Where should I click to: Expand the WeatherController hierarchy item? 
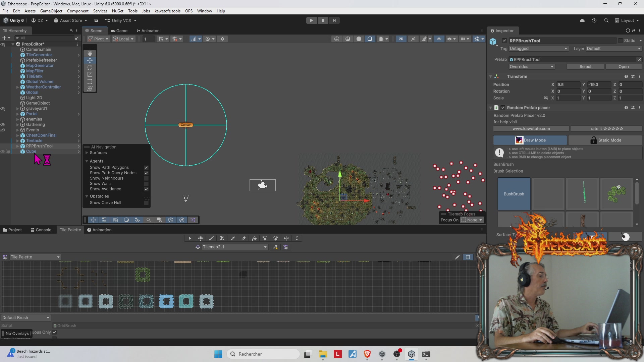(x=17, y=87)
